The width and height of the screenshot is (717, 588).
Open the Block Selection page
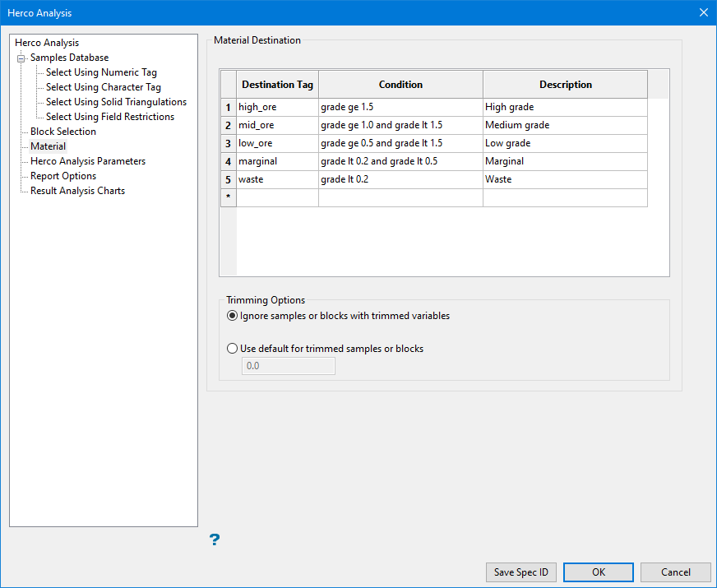pyautogui.click(x=63, y=132)
